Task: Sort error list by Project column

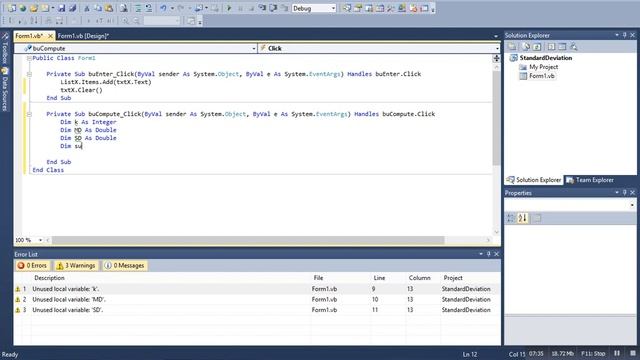Action: 453,278
